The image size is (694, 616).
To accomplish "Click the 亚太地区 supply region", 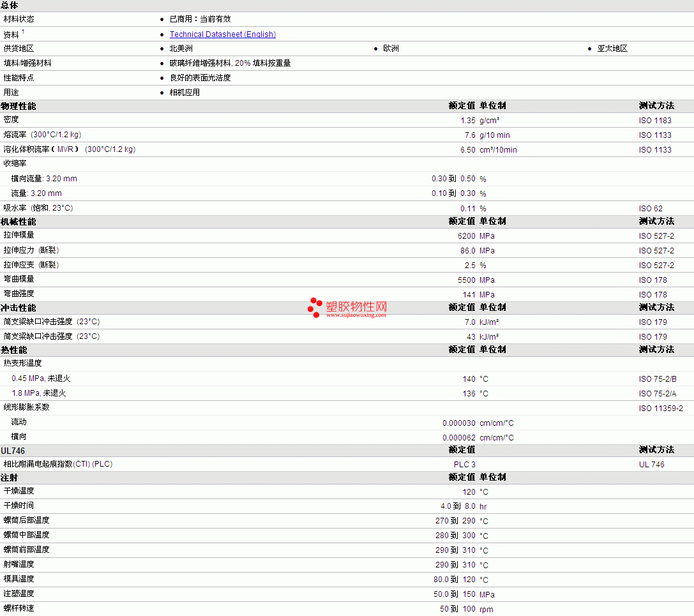I will [x=612, y=49].
